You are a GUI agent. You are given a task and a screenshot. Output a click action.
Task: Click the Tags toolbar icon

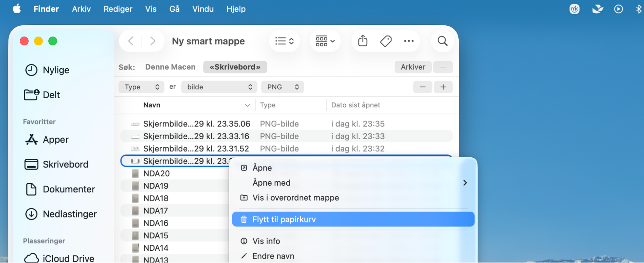click(386, 41)
